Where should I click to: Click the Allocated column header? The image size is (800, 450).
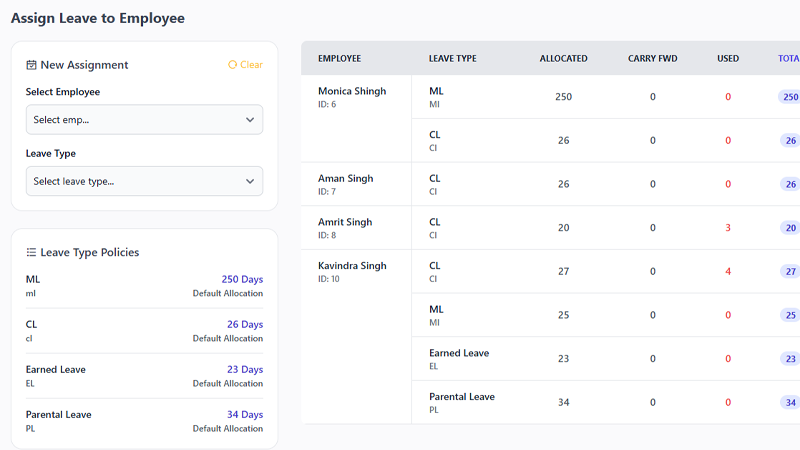click(563, 58)
